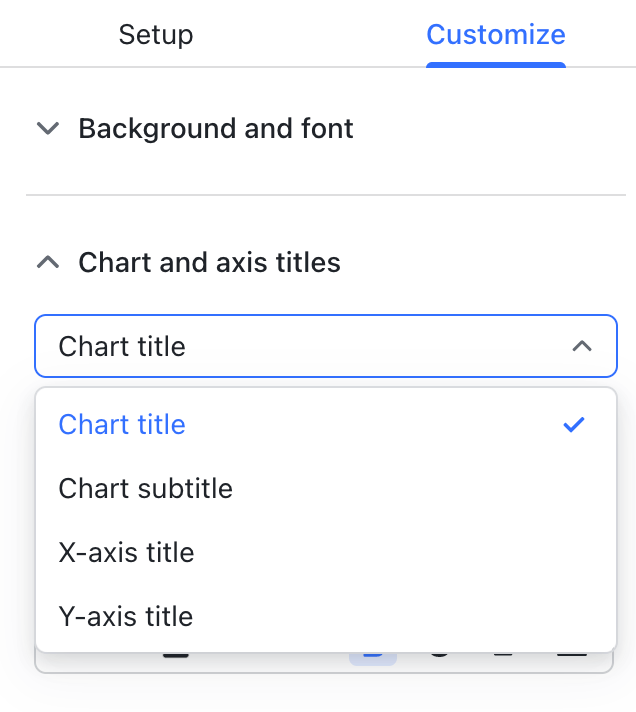Click the rightmost partially hidden icon under the list
This screenshot has height=712, width=636.
click(571, 657)
